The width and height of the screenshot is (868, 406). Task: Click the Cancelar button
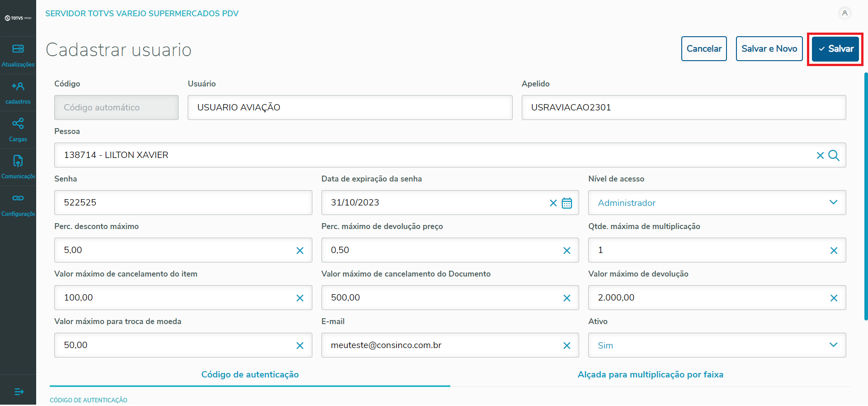tap(704, 48)
